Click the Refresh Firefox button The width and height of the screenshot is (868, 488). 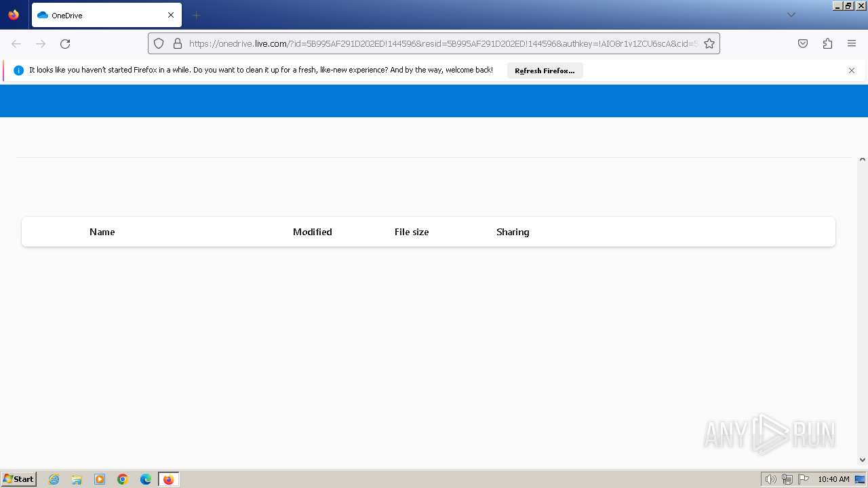tap(545, 70)
